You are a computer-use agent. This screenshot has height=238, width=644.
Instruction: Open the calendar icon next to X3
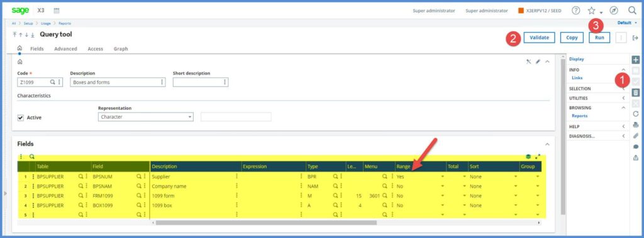(x=57, y=11)
